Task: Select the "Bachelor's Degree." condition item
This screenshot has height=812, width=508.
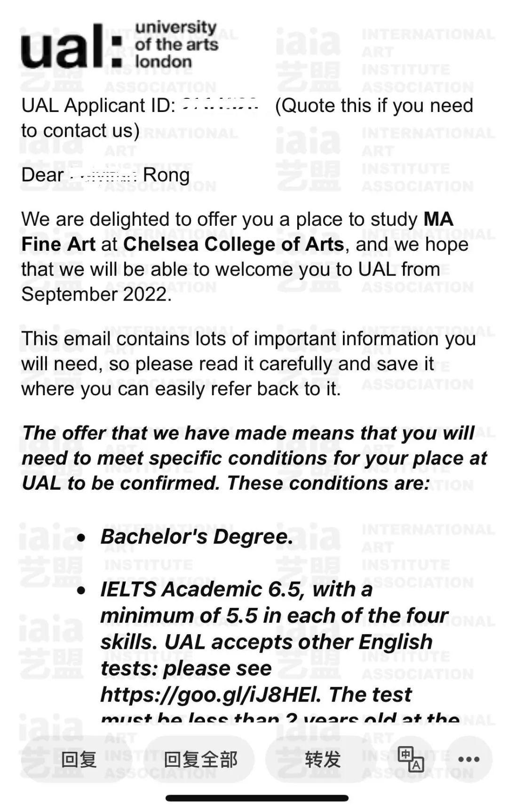Action: tap(197, 537)
